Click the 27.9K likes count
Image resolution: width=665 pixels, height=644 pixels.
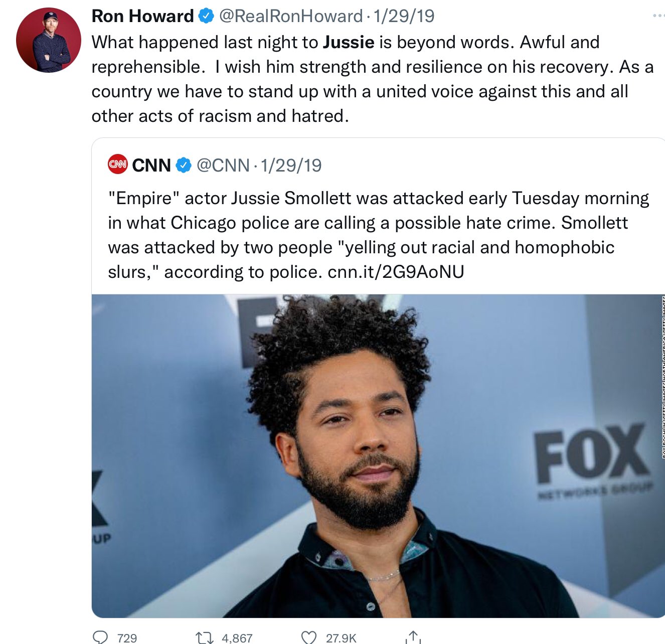click(x=341, y=638)
